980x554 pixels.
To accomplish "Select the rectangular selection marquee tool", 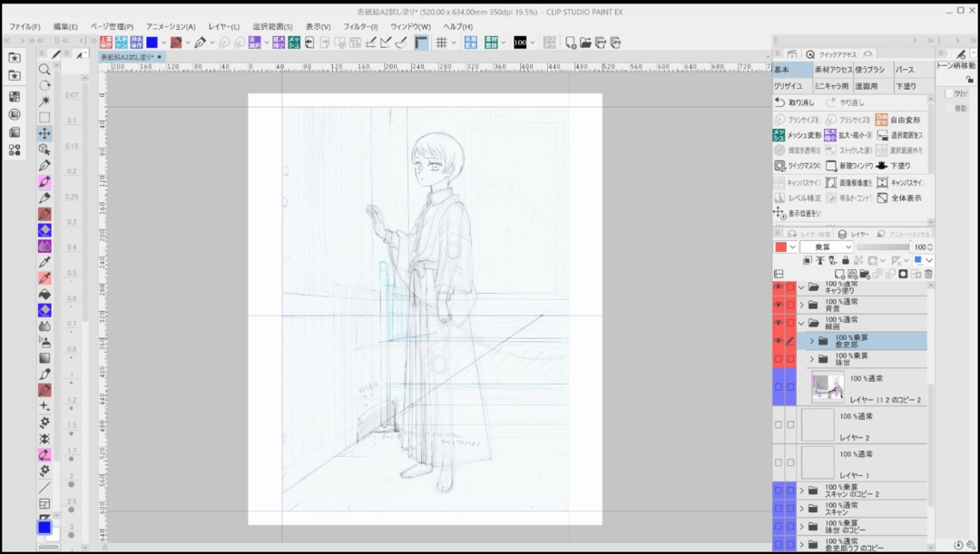I will [44, 117].
